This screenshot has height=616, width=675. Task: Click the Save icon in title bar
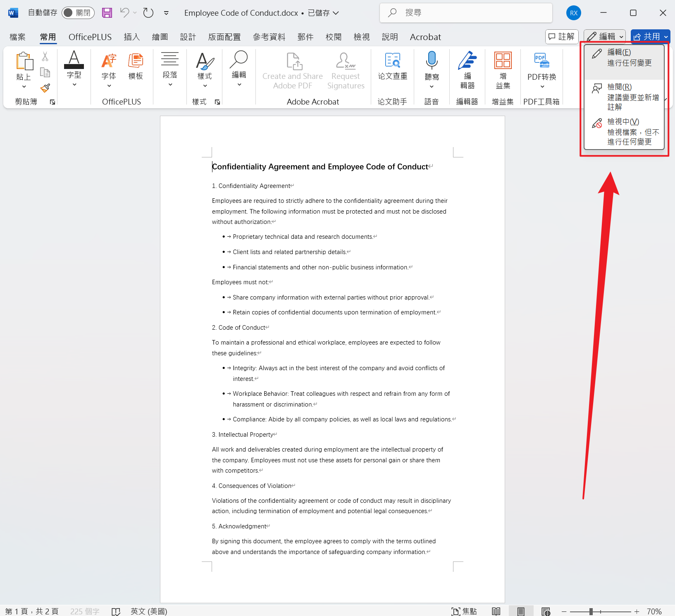pos(107,13)
